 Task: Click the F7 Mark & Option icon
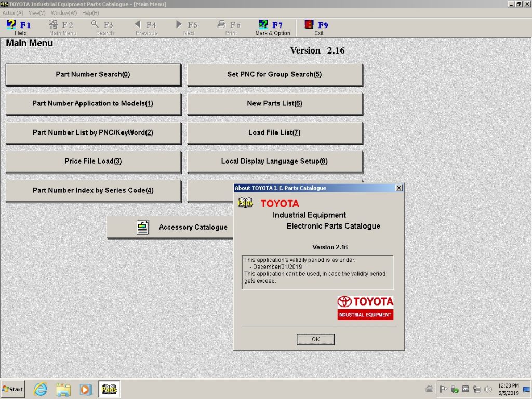(272, 28)
